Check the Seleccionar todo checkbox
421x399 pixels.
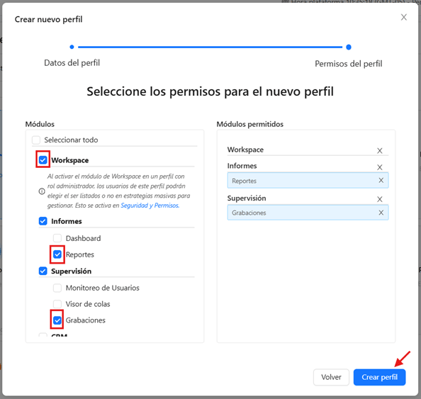tap(36, 140)
